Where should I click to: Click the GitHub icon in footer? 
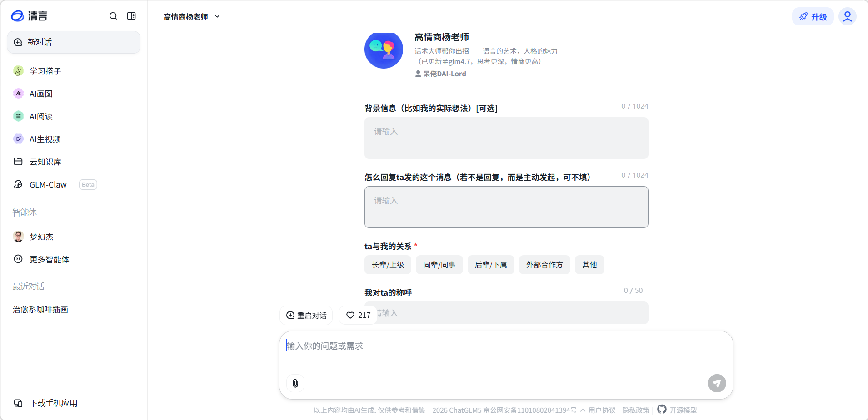tap(662, 409)
